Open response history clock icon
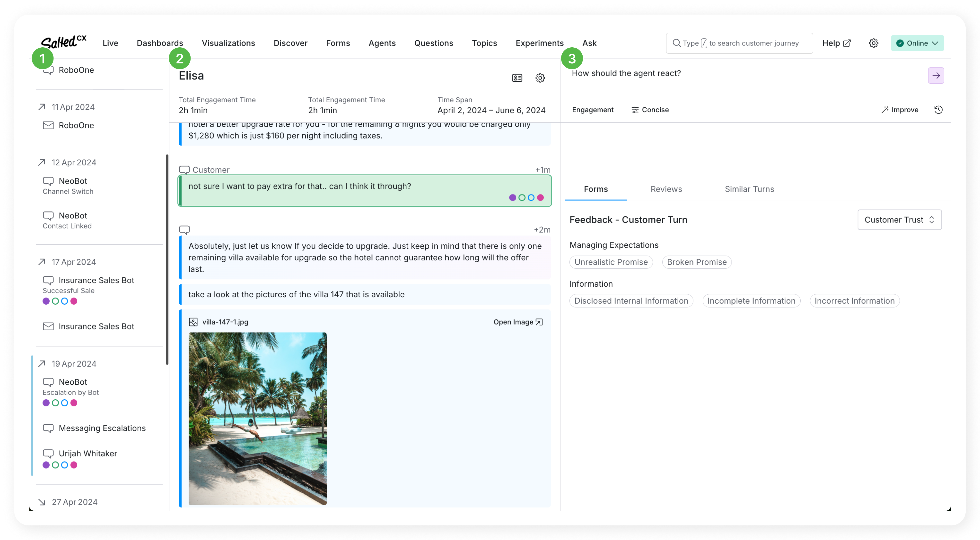Viewport: 980px width, 540px height. click(x=938, y=110)
